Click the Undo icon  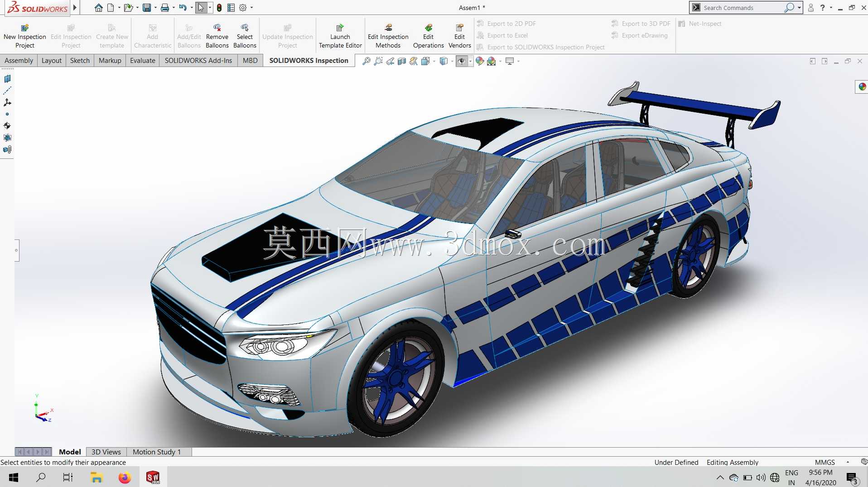pos(183,8)
